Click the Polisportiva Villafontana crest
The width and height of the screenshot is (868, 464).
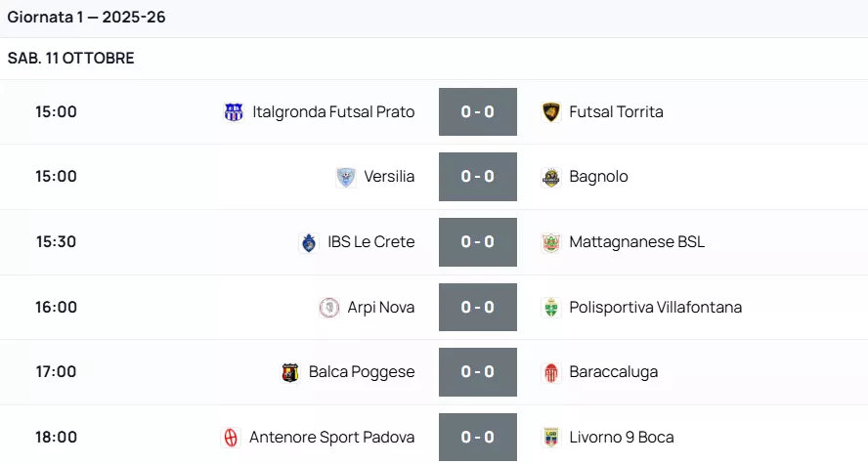(x=551, y=308)
